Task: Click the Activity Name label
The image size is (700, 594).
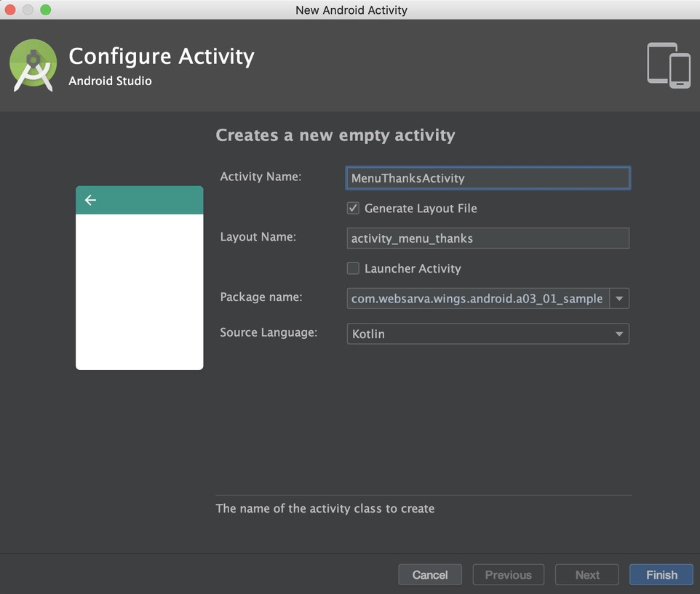Action: pos(260,177)
